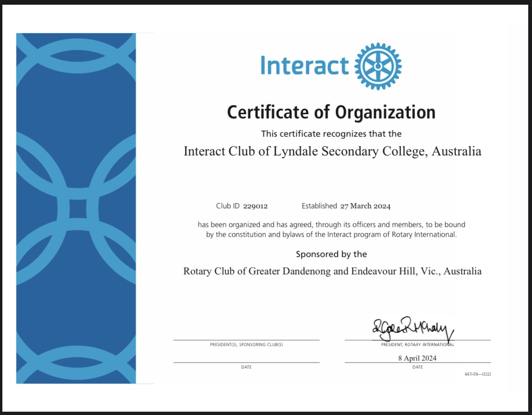Click 'Interact Club of Lyndale Secondary College, Australia'
The width and height of the screenshot is (532, 415).
[333, 151]
